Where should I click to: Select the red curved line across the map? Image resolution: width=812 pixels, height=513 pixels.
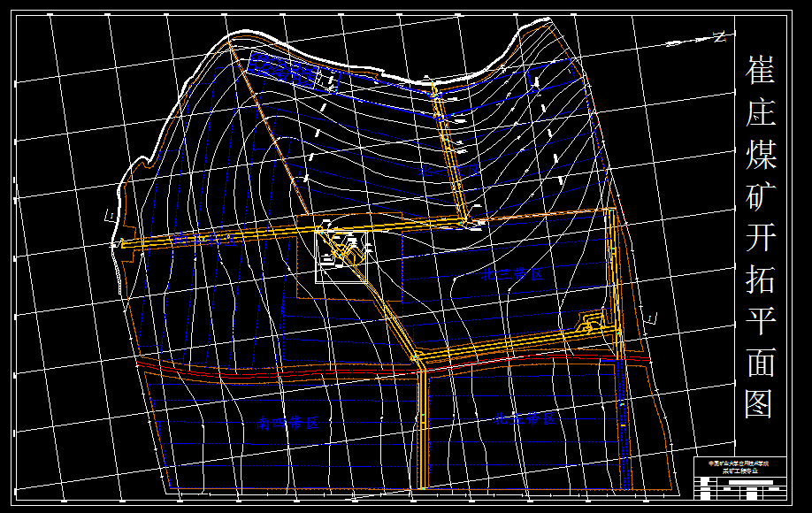pos(394,366)
